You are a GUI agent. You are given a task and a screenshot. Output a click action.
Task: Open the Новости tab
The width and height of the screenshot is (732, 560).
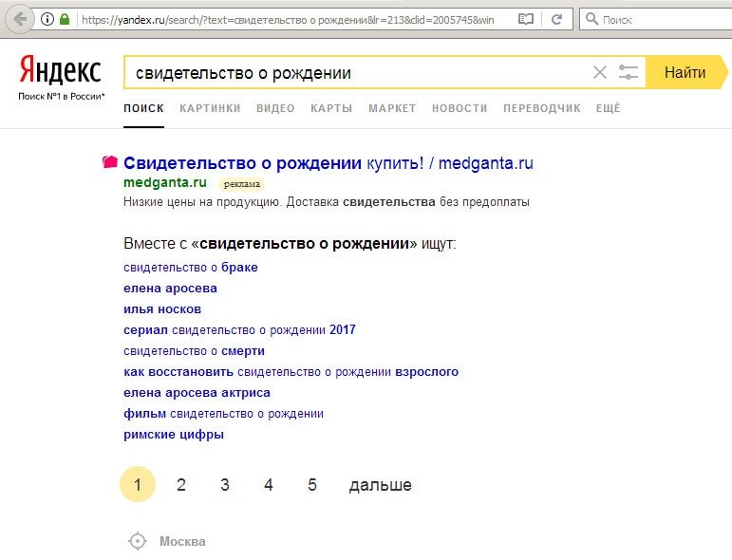coord(460,108)
